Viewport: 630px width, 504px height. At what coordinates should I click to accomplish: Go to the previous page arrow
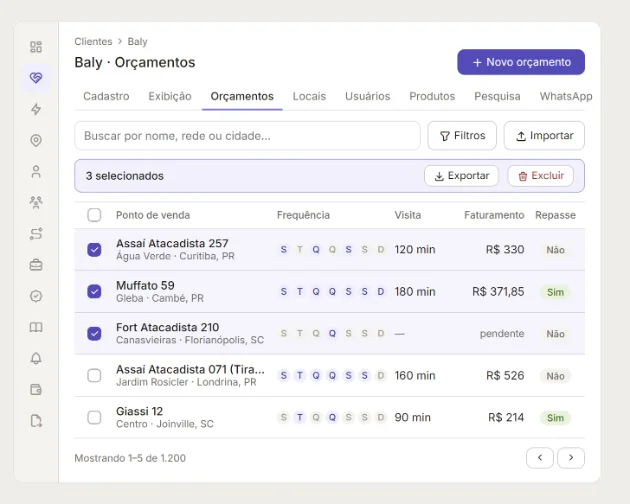(x=540, y=458)
